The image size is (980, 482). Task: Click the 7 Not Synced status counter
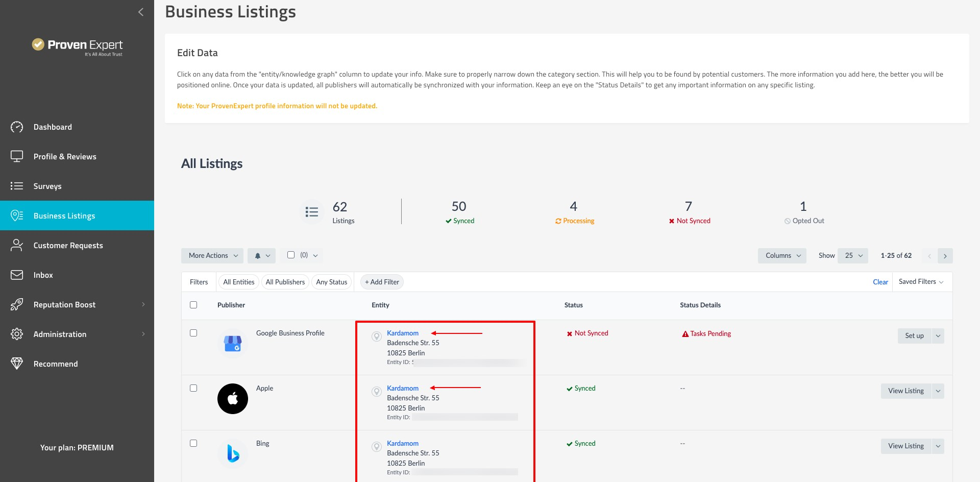click(x=690, y=212)
